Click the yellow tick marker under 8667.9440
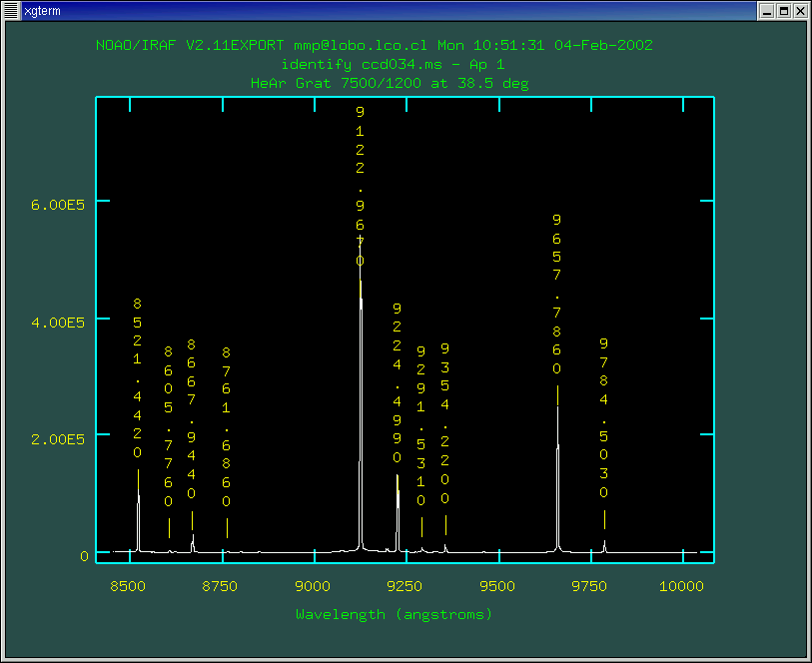812x663 pixels. point(192,521)
